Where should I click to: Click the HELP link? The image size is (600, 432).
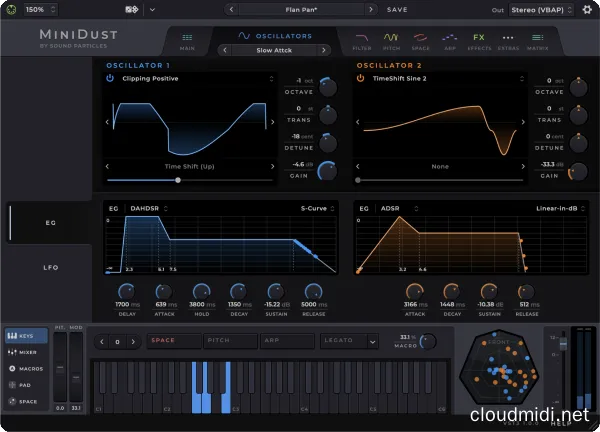(x=561, y=424)
